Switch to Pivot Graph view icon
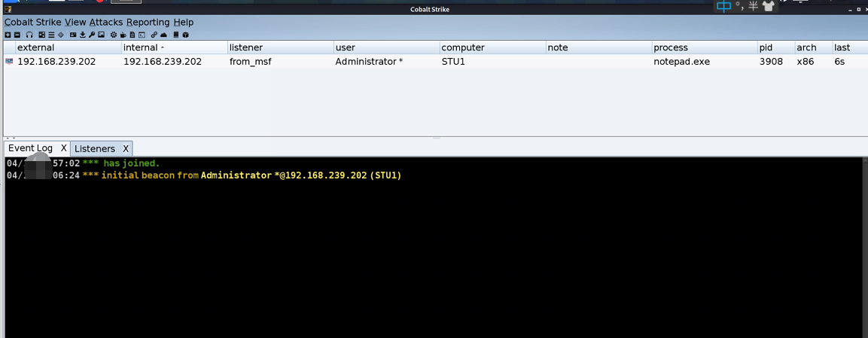This screenshot has width=868, height=338. click(x=42, y=35)
